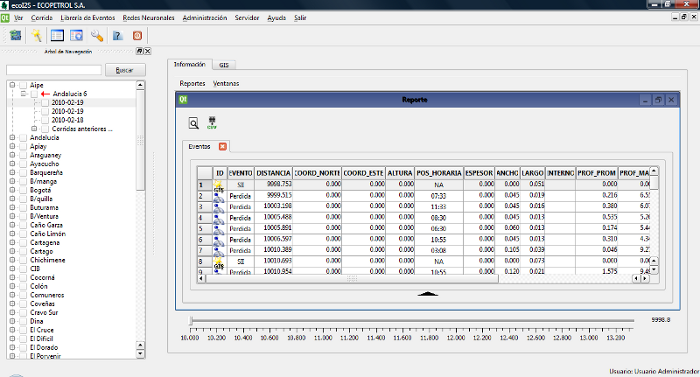Screen dimensions: 700x377
Task: Open the map/server toolbar icon
Action: (16, 35)
